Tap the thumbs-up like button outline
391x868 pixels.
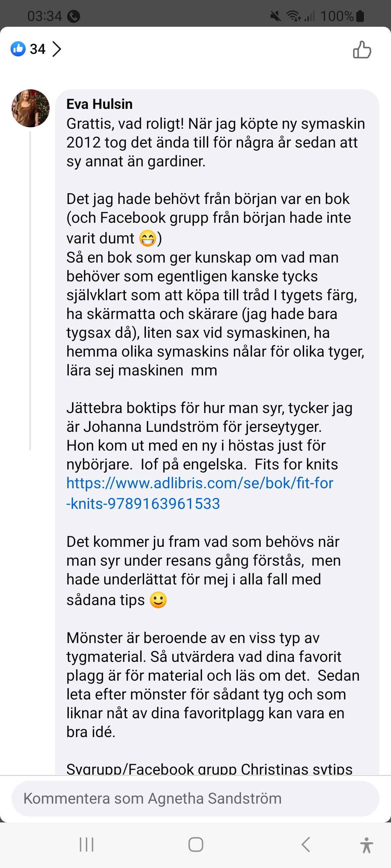click(x=362, y=50)
